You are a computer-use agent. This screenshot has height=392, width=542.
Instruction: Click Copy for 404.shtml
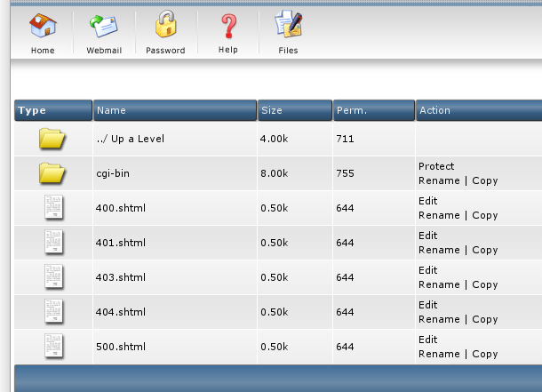click(485, 319)
